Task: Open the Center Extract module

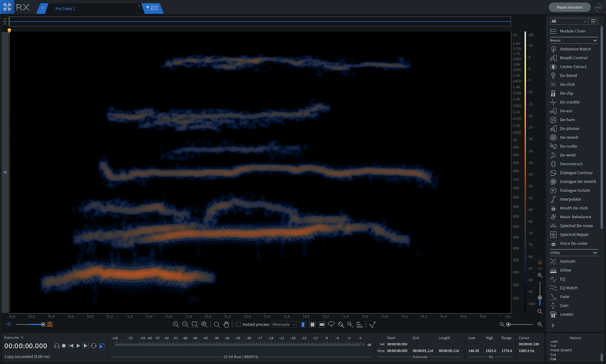Action: click(574, 67)
